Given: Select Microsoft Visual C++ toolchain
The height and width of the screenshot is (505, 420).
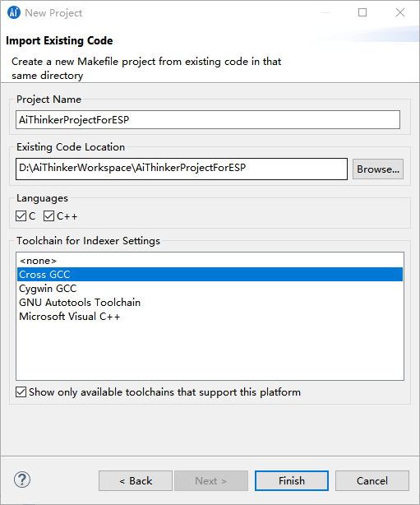Looking at the screenshot, I should 210,317.
